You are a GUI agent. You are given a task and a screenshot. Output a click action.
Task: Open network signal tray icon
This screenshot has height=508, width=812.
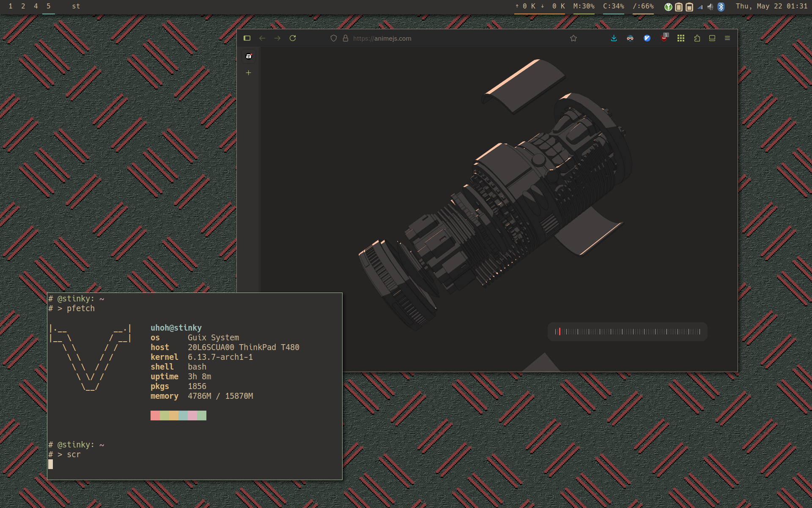[x=700, y=7]
